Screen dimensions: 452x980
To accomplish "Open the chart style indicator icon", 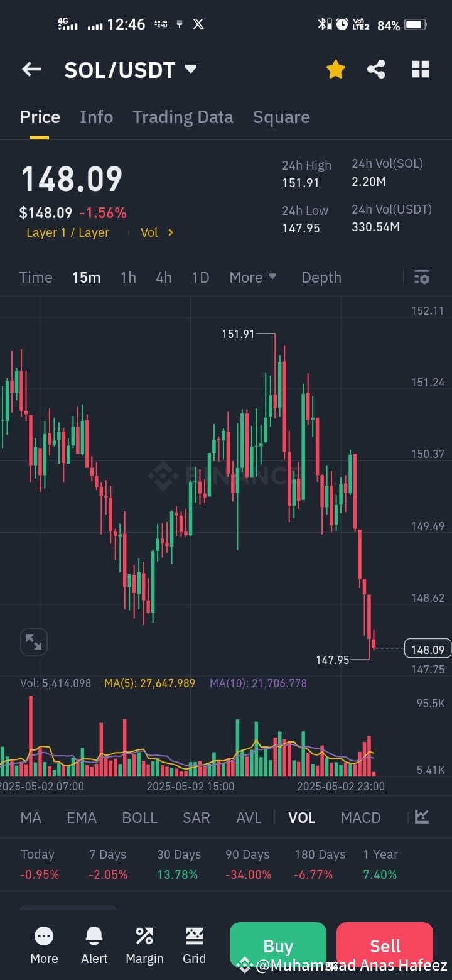I will (x=420, y=817).
